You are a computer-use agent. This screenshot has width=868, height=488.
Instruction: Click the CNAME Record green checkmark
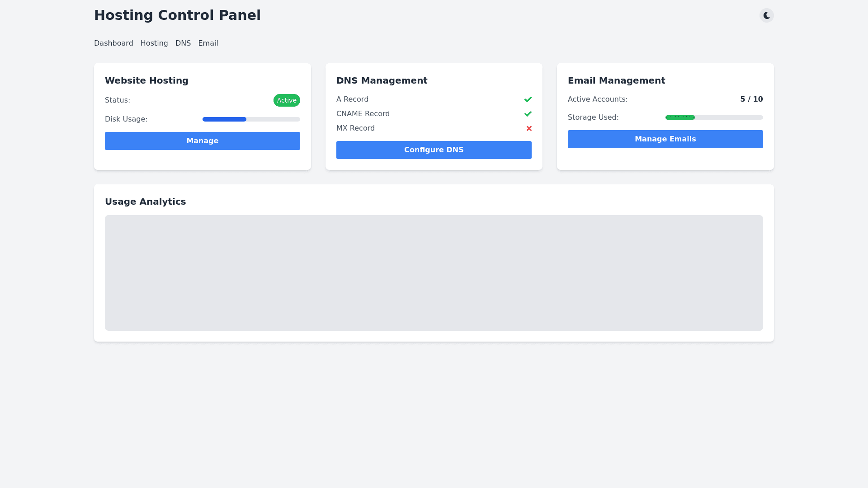click(x=528, y=114)
